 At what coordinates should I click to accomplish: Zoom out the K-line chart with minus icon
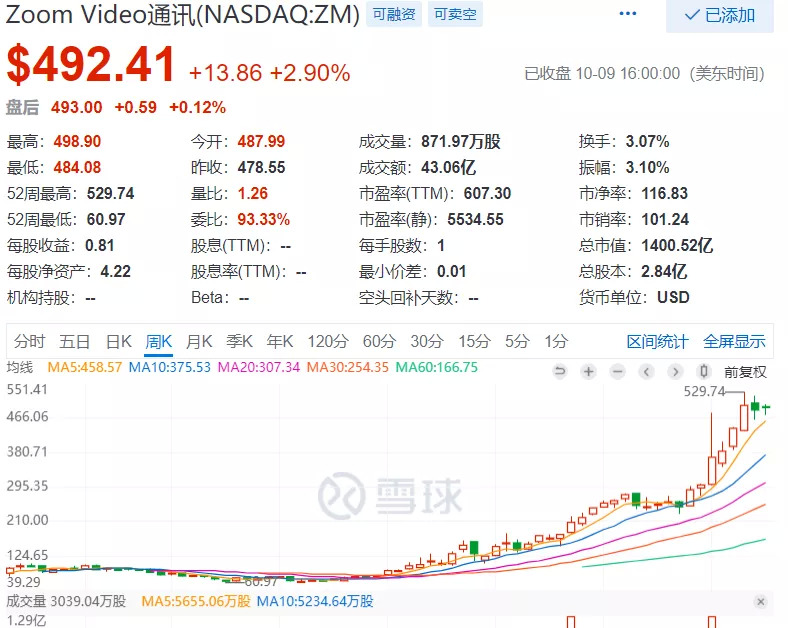[x=618, y=372]
